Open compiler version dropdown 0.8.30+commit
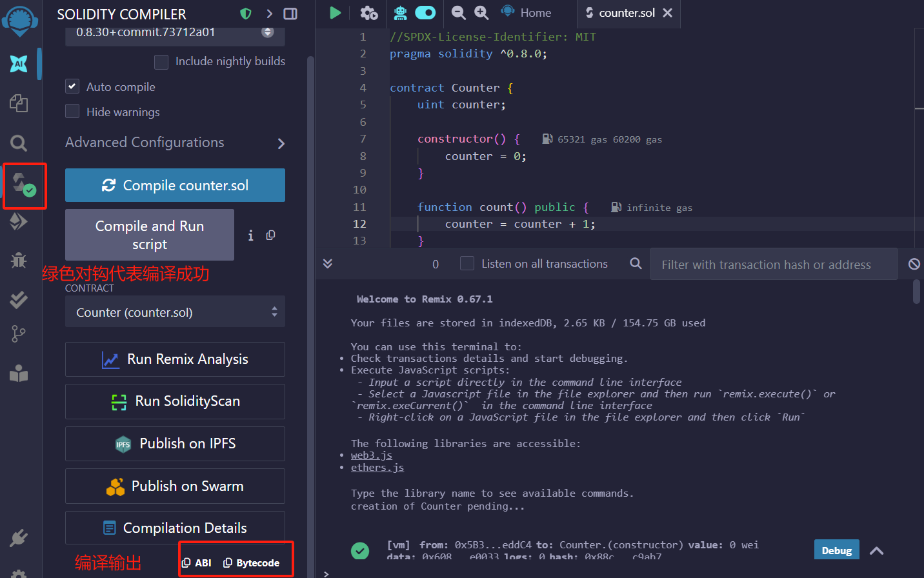 175,34
